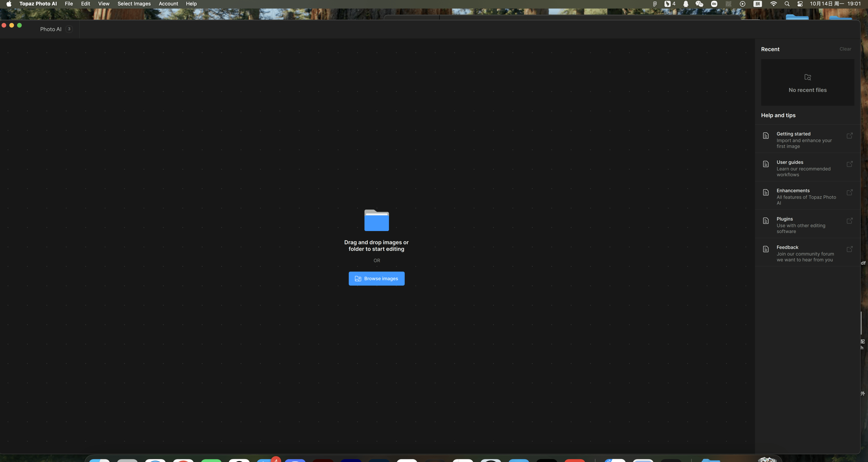Select the Photo AI tab
This screenshot has height=462, width=868.
click(51, 29)
